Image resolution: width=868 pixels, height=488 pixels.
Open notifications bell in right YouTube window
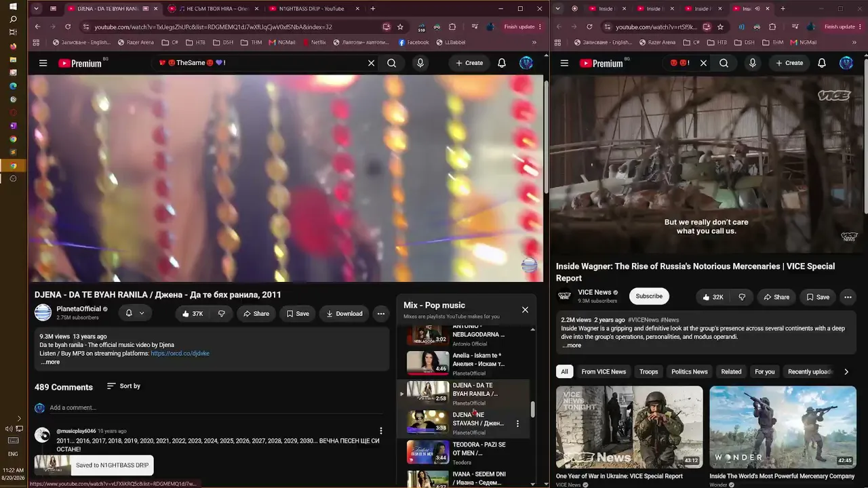click(822, 63)
